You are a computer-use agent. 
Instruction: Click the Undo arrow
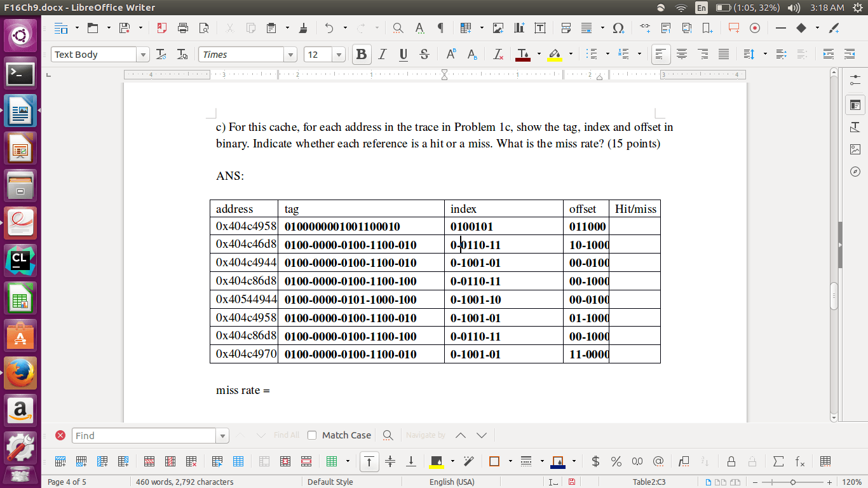329,28
